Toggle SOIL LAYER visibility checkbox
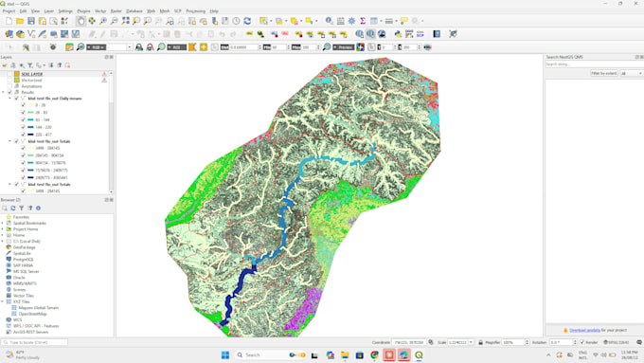 [9, 74]
